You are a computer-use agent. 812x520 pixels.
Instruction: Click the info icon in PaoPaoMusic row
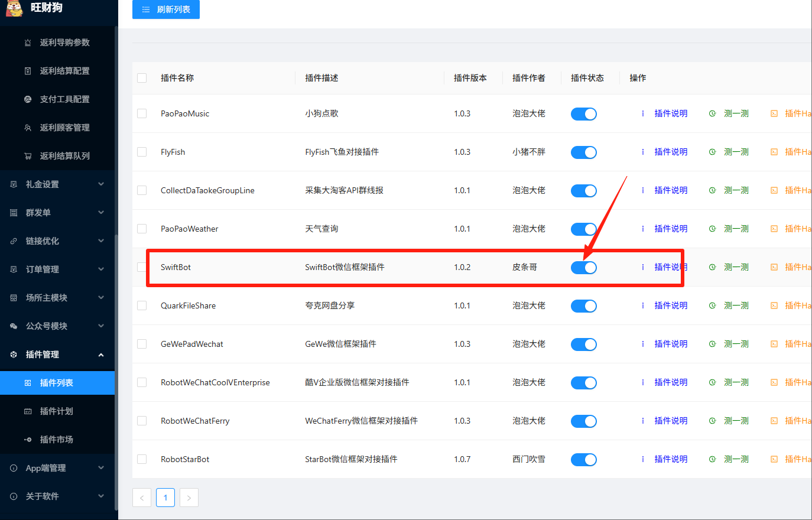(643, 113)
